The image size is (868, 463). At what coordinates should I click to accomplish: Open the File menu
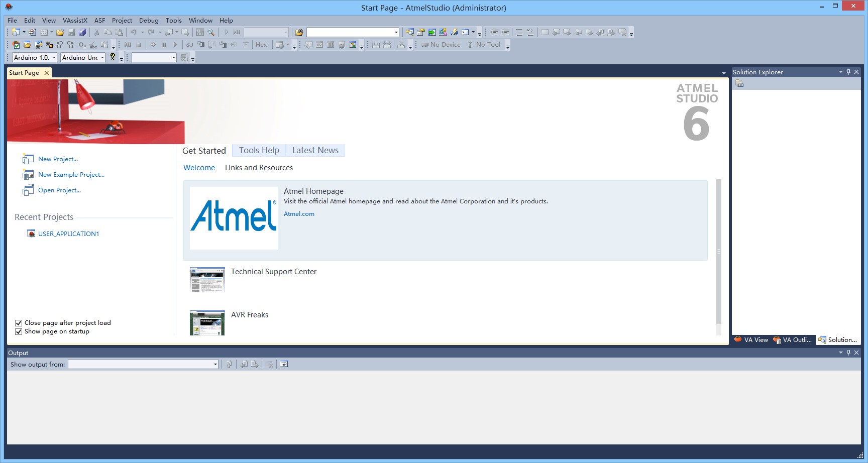[13, 21]
